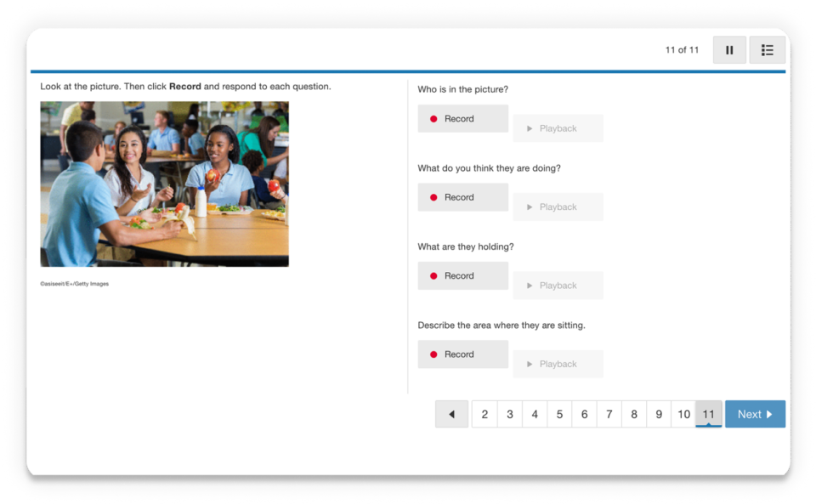
Task: Record answer for 'Who is in the picture?'
Action: [x=462, y=119]
